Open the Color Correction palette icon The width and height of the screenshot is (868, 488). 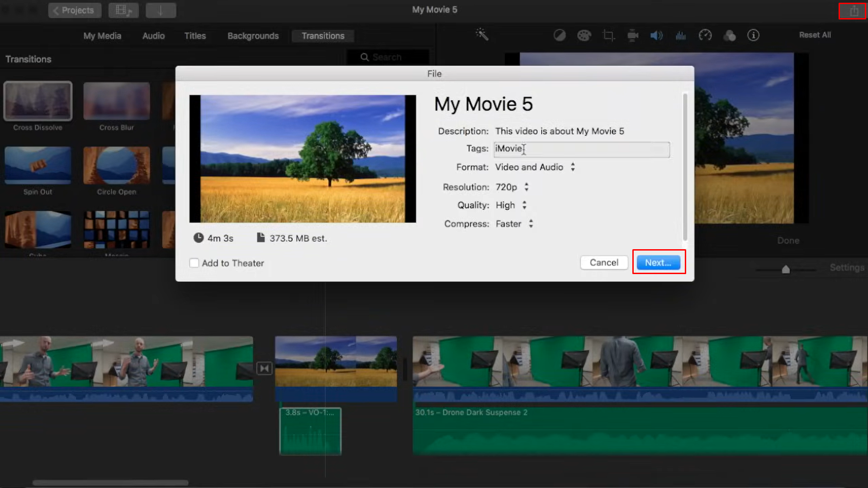click(584, 35)
